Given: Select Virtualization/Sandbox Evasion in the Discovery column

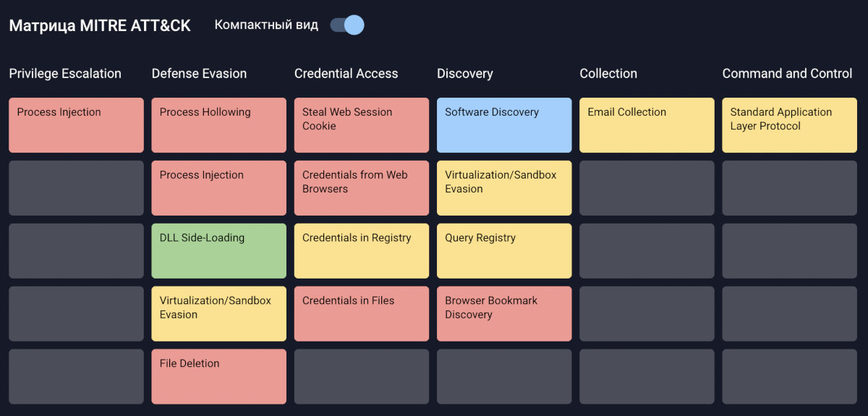Looking at the screenshot, I should (503, 188).
